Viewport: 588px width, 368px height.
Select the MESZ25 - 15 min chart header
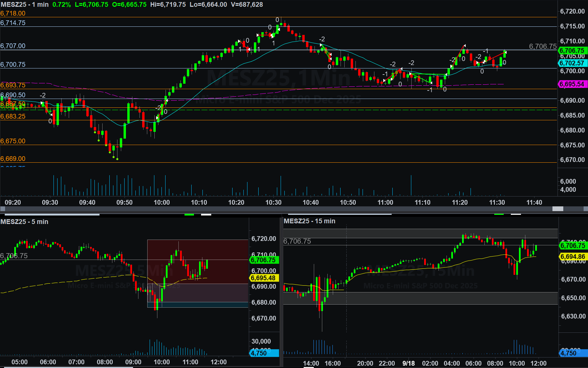pos(309,221)
